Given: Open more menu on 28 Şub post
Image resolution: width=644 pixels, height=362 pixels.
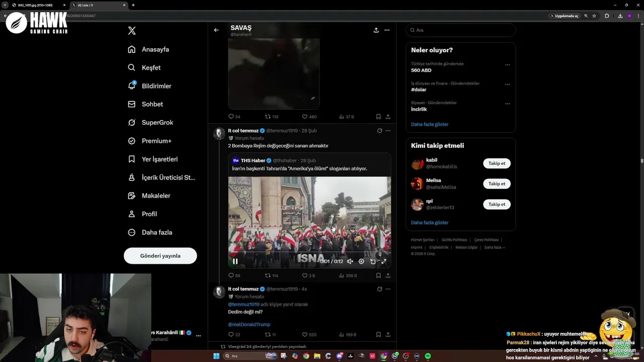Looking at the screenshot, I should pyautogui.click(x=388, y=131).
